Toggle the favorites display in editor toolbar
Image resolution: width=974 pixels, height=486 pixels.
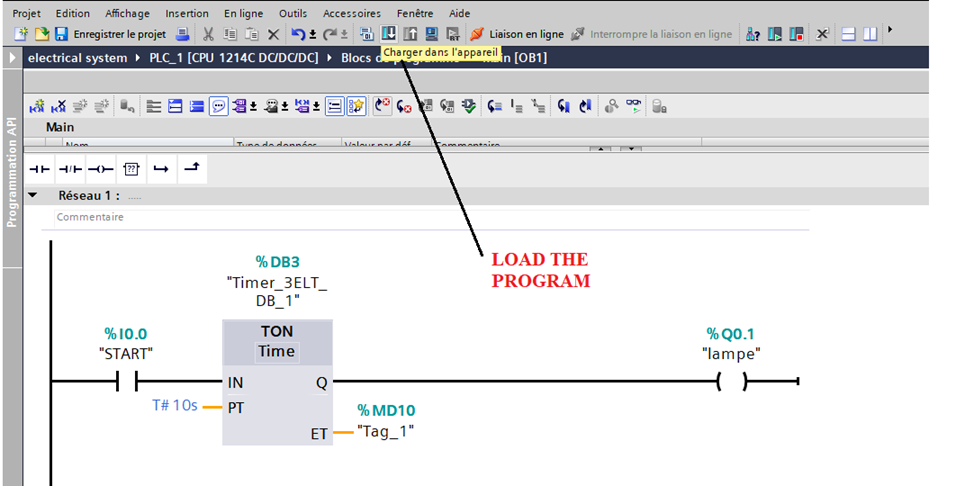pos(356,105)
